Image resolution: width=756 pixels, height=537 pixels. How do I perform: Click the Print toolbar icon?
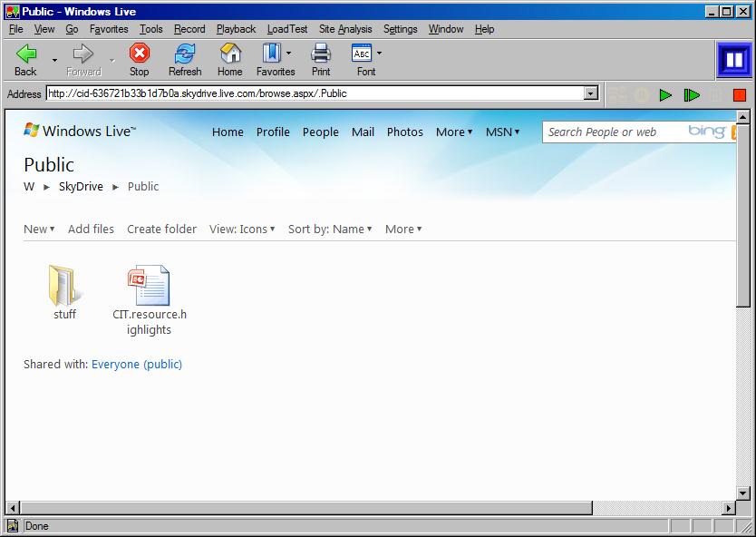coord(321,54)
